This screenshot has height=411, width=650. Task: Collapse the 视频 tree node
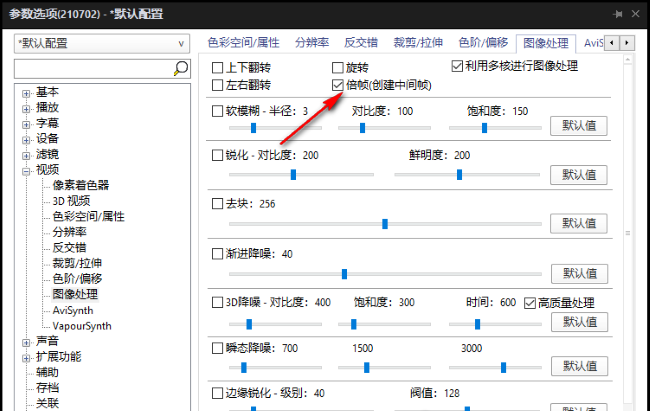pyautogui.click(x=26, y=170)
